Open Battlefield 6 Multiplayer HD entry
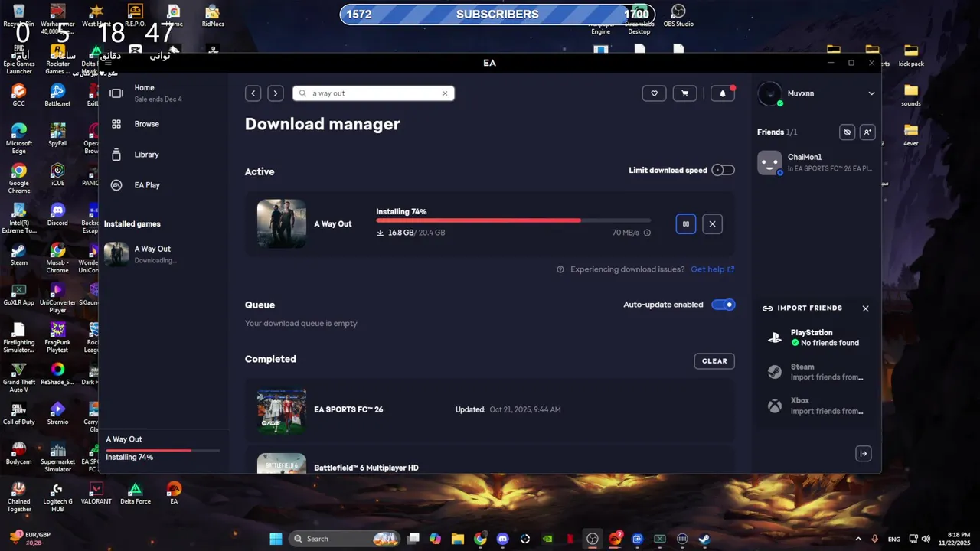The width and height of the screenshot is (980, 551). click(490, 461)
